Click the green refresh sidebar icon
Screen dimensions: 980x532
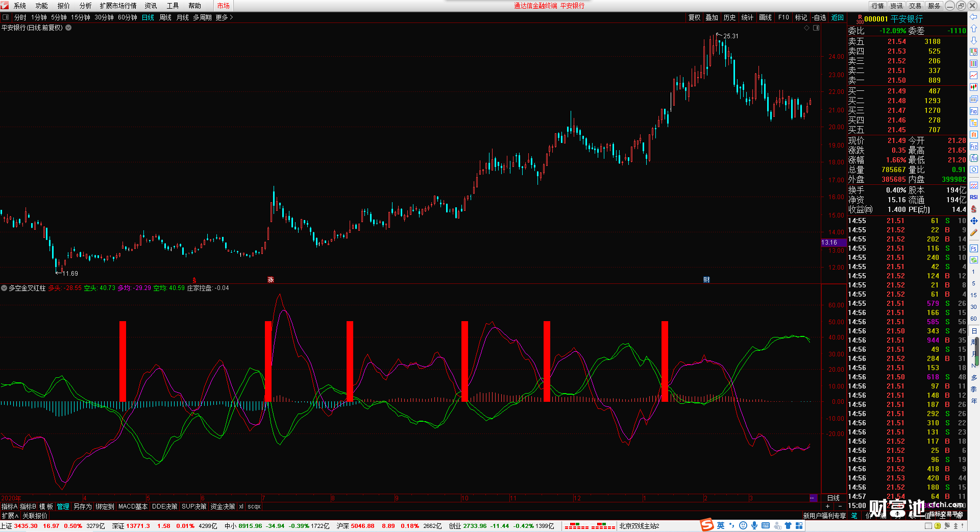click(x=973, y=260)
